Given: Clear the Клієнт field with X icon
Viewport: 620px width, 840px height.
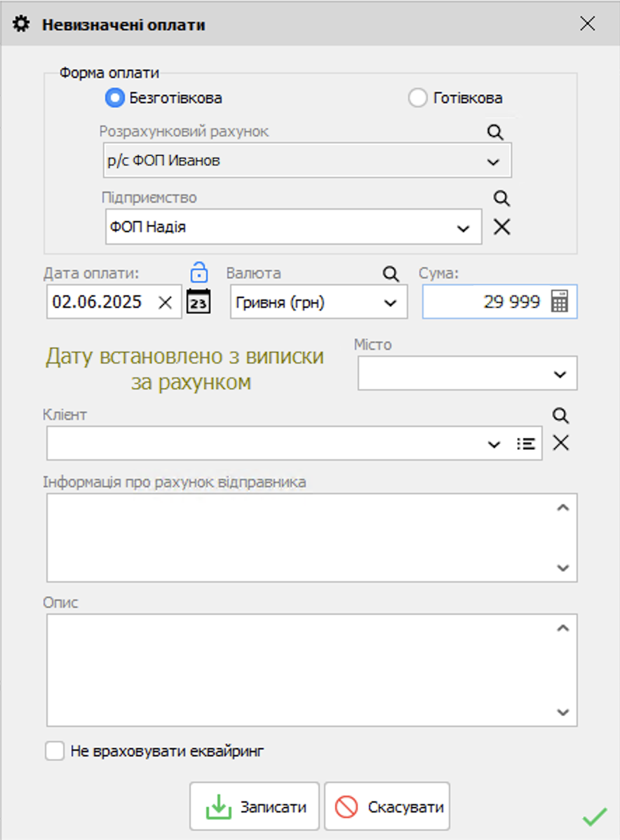Looking at the screenshot, I should pos(560,443).
